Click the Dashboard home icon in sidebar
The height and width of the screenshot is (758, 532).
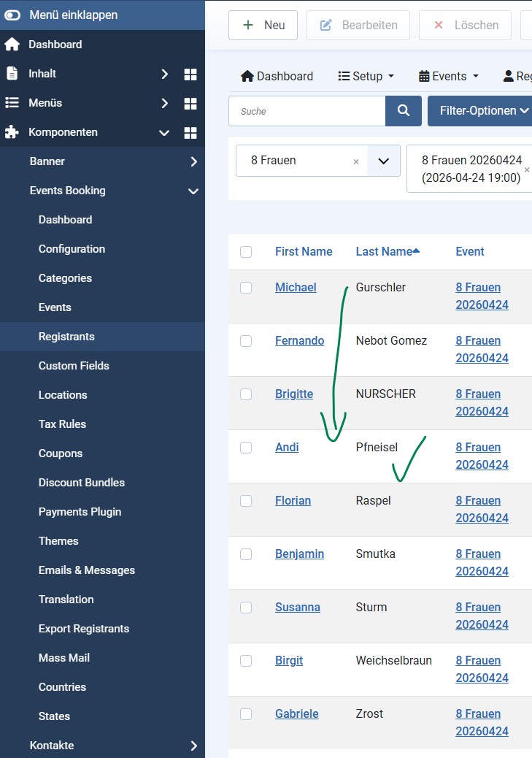click(12, 45)
